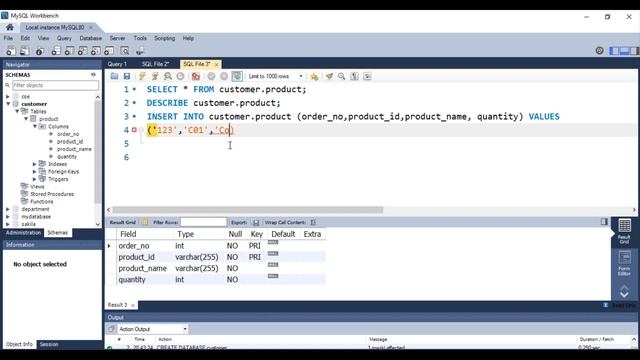Collapse the customer schema node

[x=8, y=104]
